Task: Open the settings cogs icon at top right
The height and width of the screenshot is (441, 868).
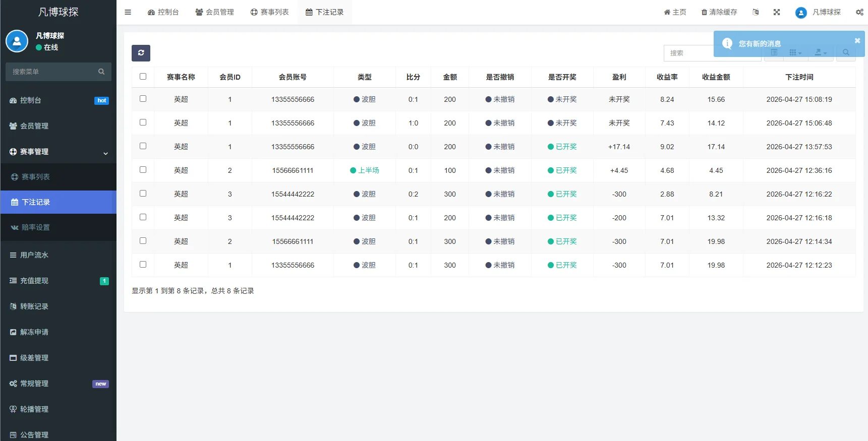Action: (859, 12)
